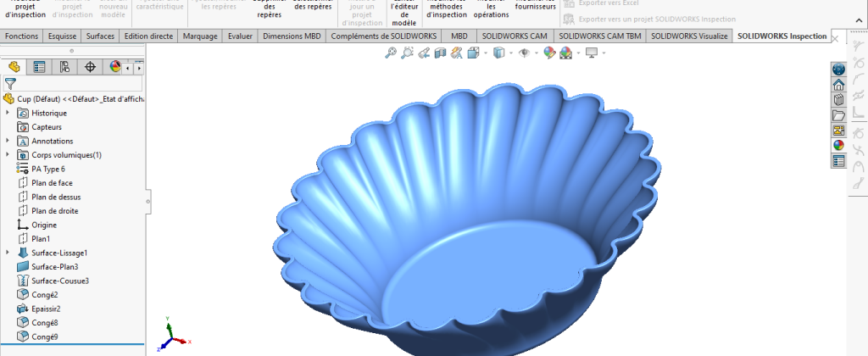
Task: Select Plan1 in feature tree
Action: [34, 239]
